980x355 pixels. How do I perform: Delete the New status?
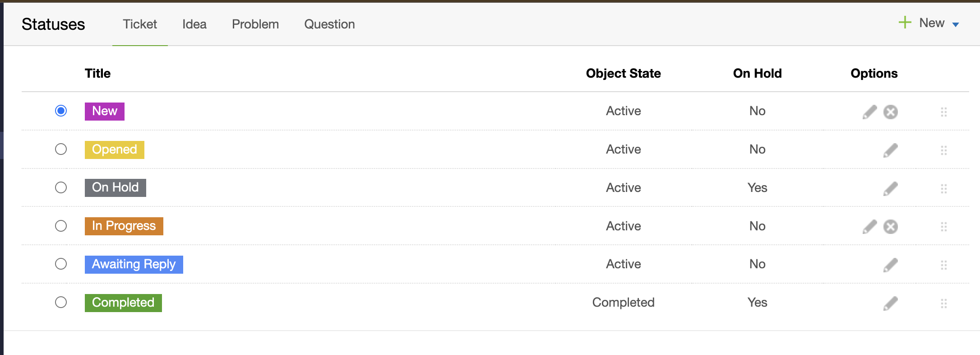[x=890, y=112]
